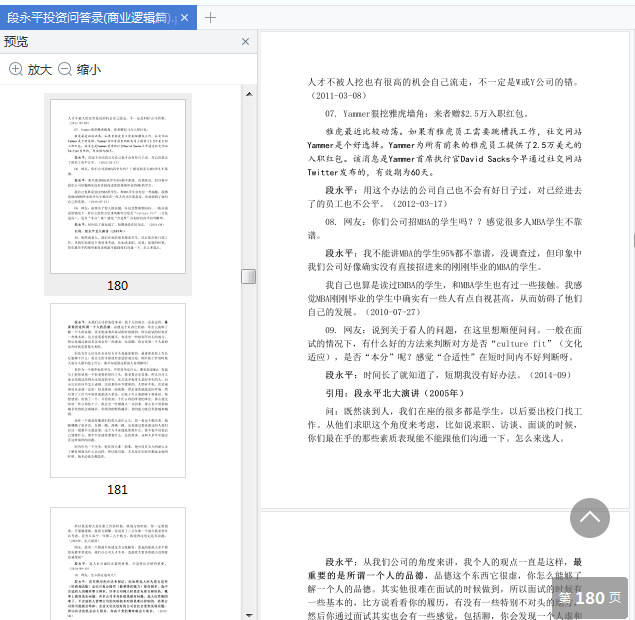Click the 预览 panel title
This screenshot has width=635, height=620.
coord(16,41)
